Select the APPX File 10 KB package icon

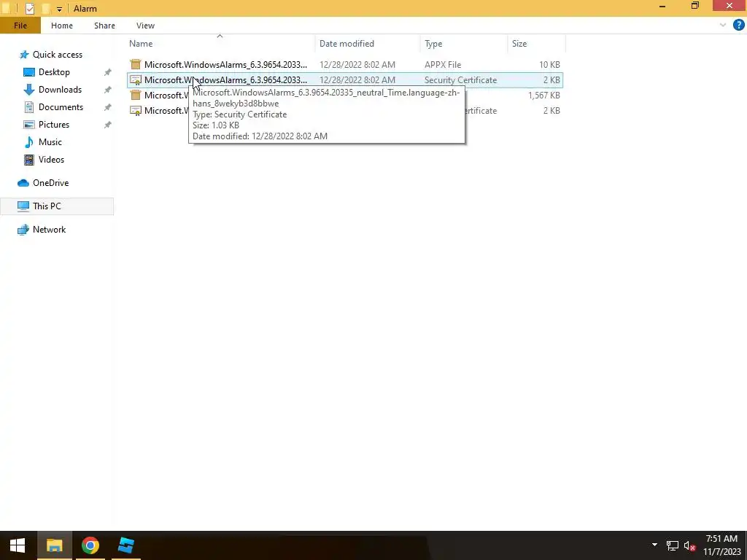coord(136,64)
